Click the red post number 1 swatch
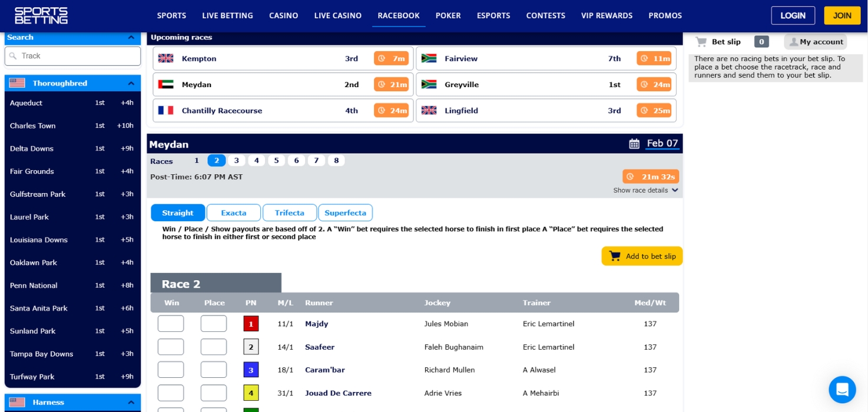Image resolution: width=868 pixels, height=412 pixels. 251,324
